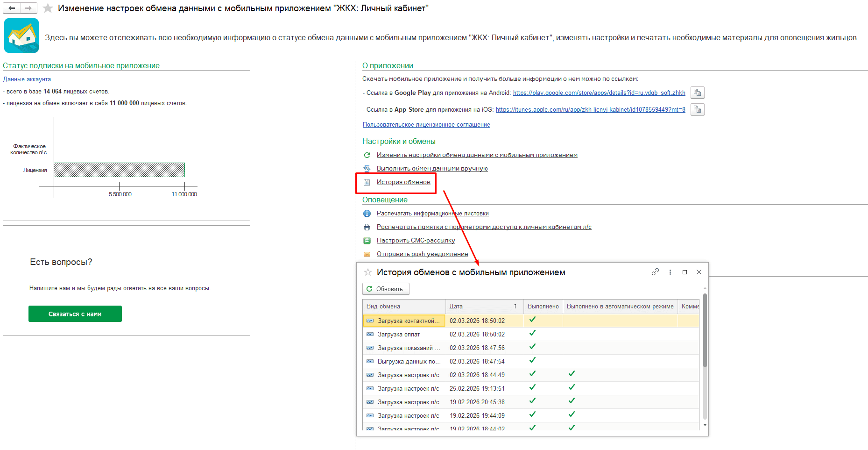Select the Загрузка оплат row
Image resolution: width=868 pixels, height=450 pixels.
pyautogui.click(x=399, y=335)
